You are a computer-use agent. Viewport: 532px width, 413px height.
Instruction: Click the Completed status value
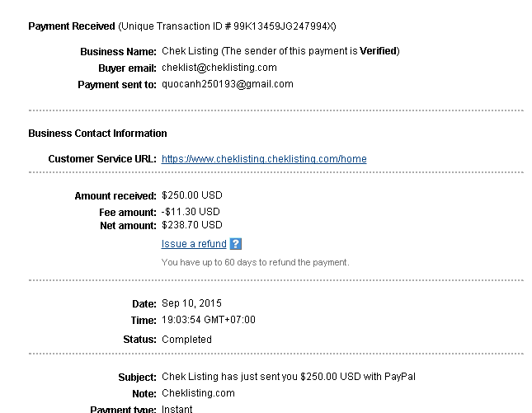(x=186, y=340)
